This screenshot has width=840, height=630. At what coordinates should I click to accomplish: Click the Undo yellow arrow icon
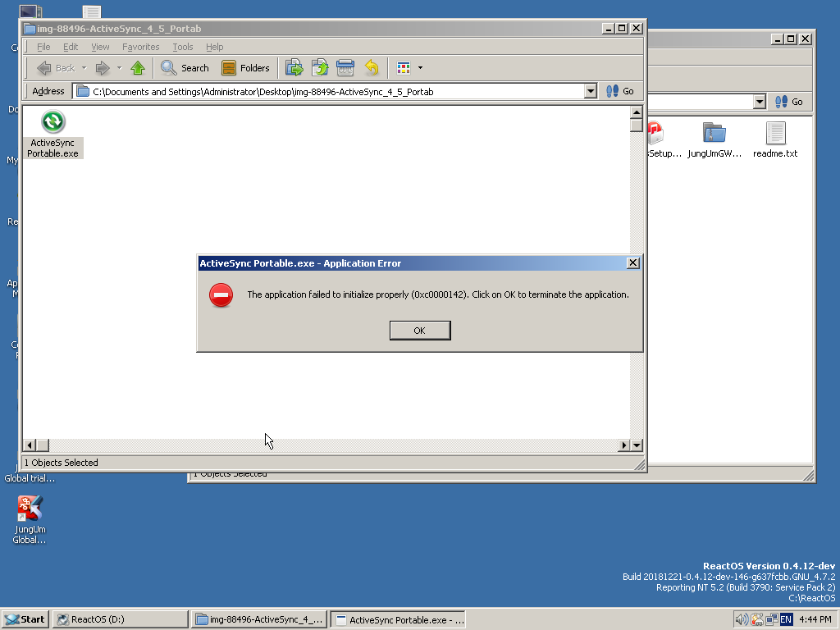point(372,68)
